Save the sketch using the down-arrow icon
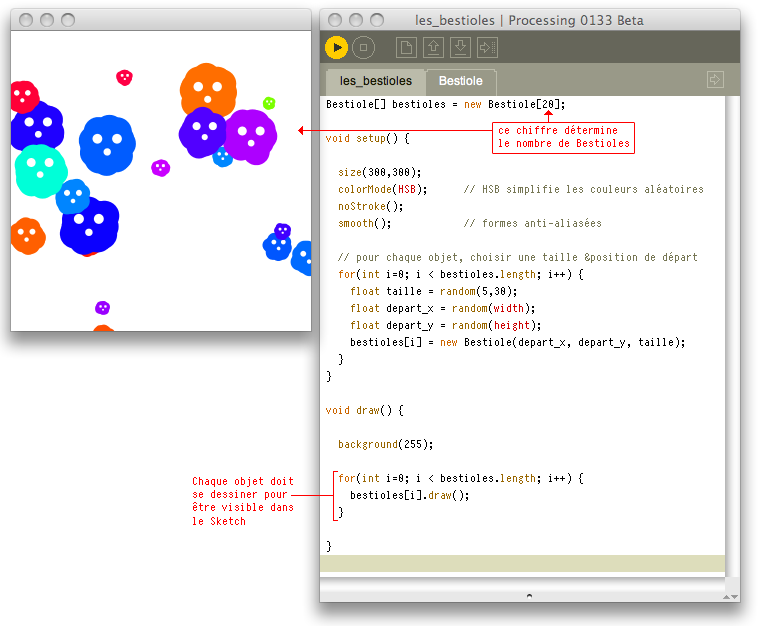Screen dimensions: 765x626 (x=460, y=47)
